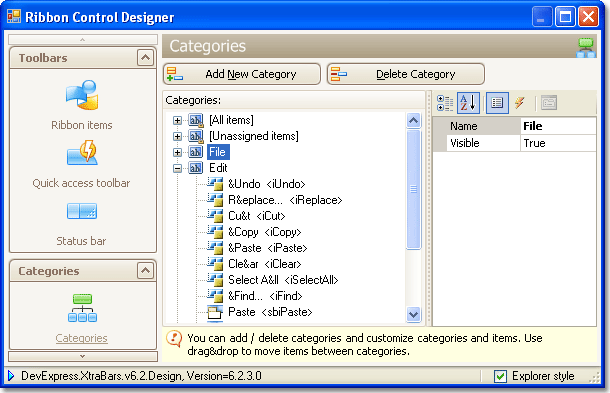Screen dimensions: 610x393
Task: Click the blue arrow icon in status bar
Action: click(x=11, y=375)
